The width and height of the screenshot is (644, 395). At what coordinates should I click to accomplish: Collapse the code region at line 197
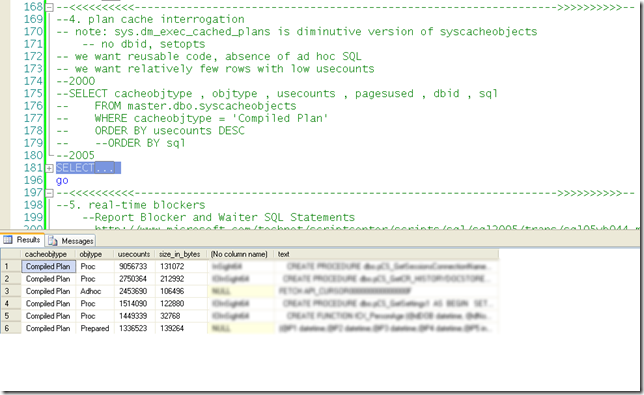point(49,193)
